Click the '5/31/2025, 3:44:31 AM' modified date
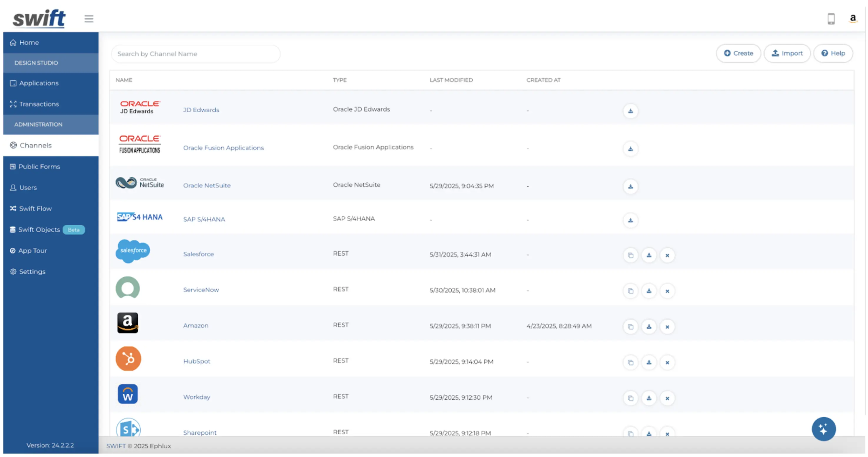 [x=460, y=255]
